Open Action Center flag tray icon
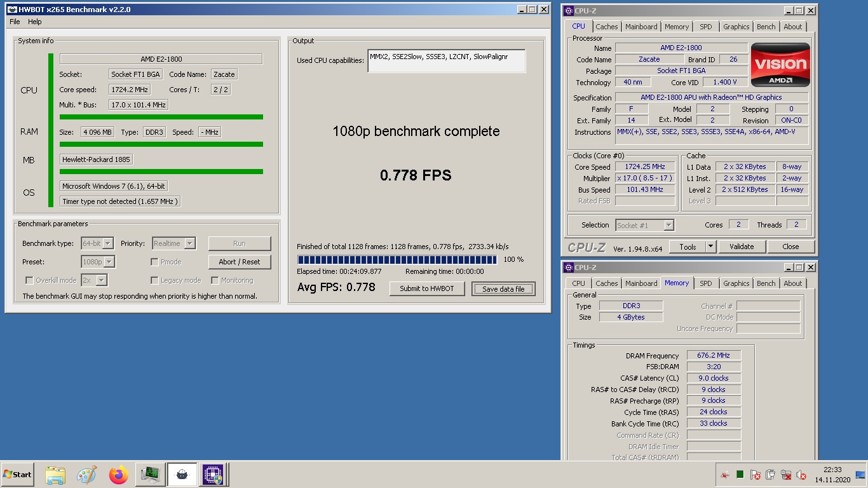868x488 pixels. 756,475
